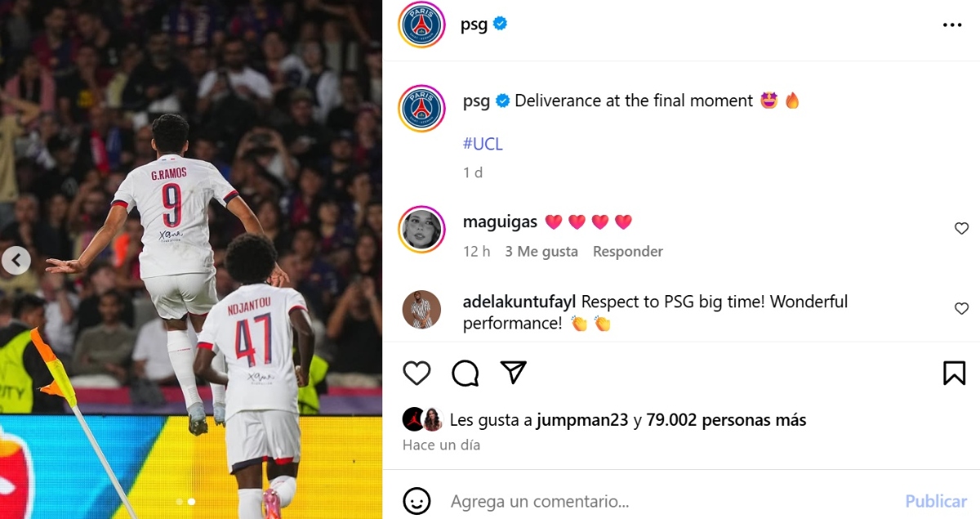This screenshot has height=519, width=980.
Task: Open the maguigas profile avatar
Action: [x=421, y=230]
